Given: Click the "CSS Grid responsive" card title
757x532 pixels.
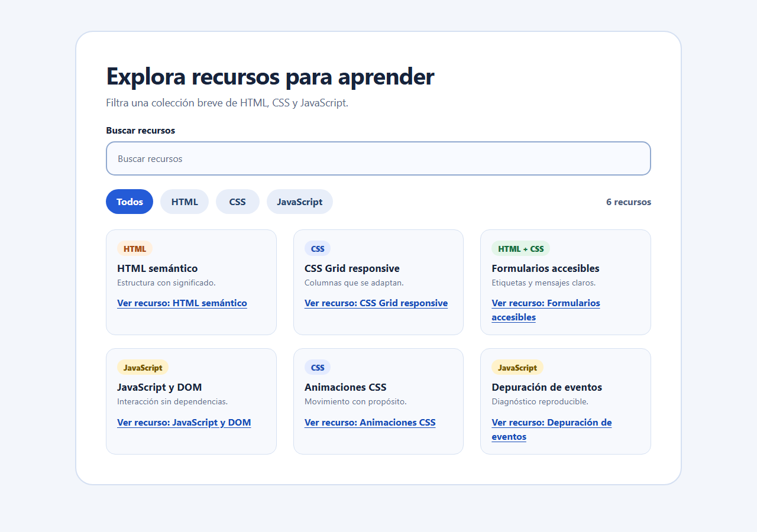Looking at the screenshot, I should (352, 268).
